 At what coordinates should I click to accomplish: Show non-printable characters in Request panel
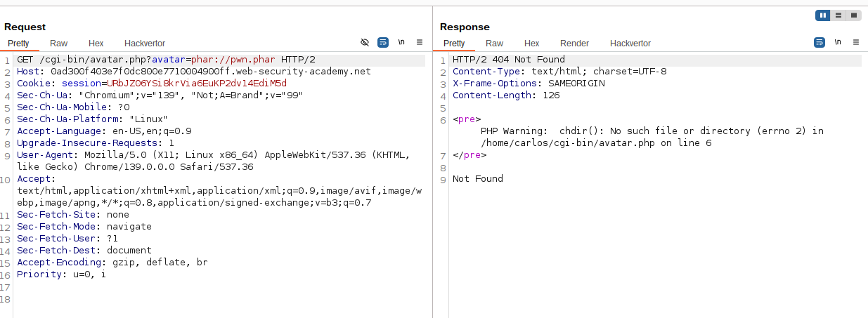point(401,42)
